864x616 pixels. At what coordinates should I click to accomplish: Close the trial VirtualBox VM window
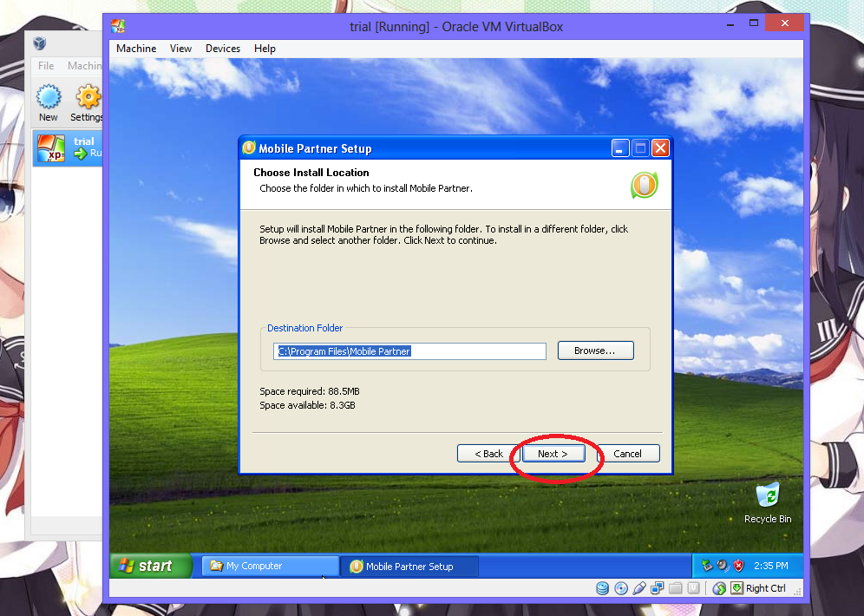pos(785,23)
